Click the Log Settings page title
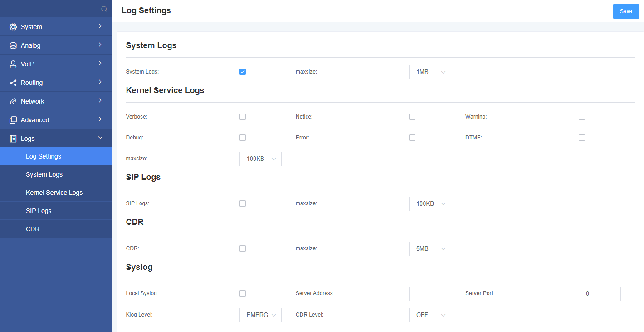 146,10
